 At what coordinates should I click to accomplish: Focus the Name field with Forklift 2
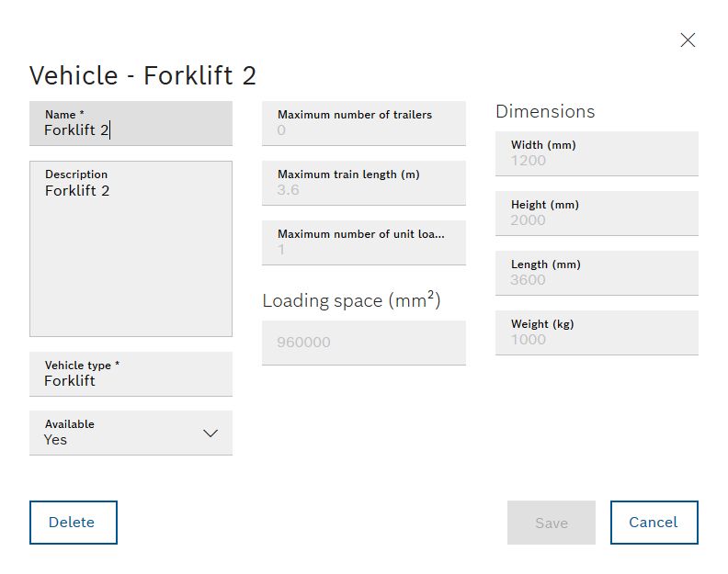point(131,123)
